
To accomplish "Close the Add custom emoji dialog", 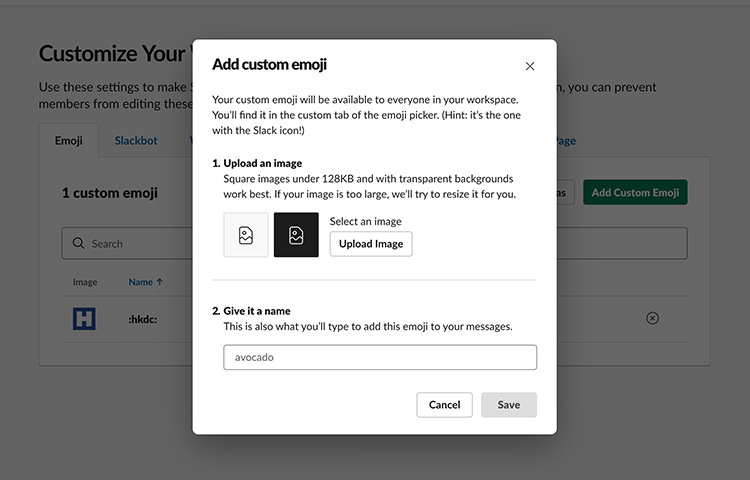I will [529, 66].
